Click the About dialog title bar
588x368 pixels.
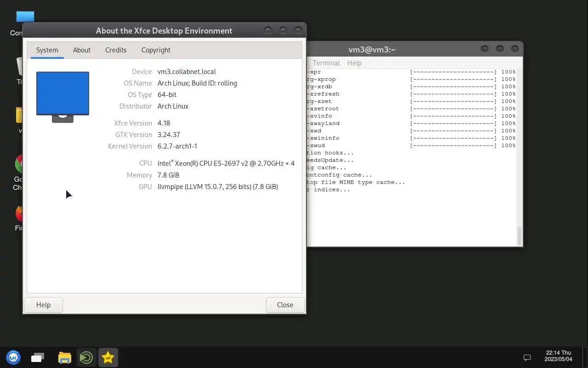pyautogui.click(x=164, y=31)
